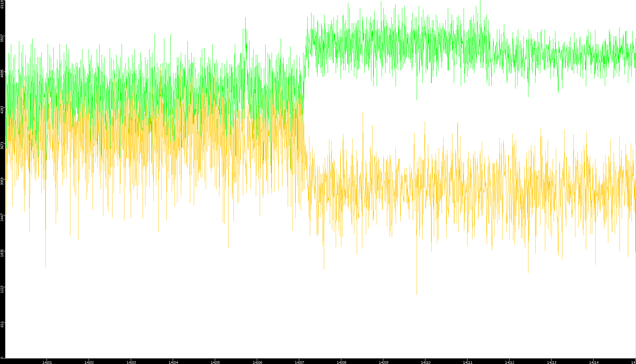Viewport: 636px width, 364px height.
Task: Select the 611 label on the vertical axis
Action: click(x=2, y=324)
